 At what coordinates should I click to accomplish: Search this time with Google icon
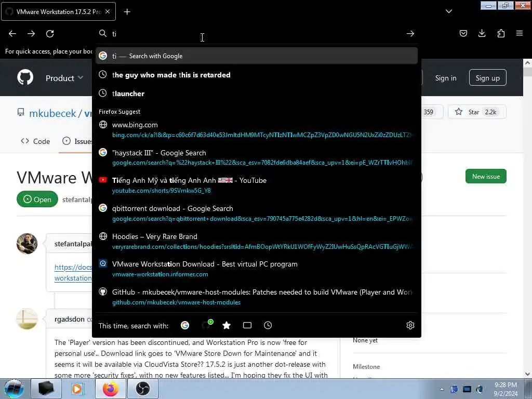point(185,325)
